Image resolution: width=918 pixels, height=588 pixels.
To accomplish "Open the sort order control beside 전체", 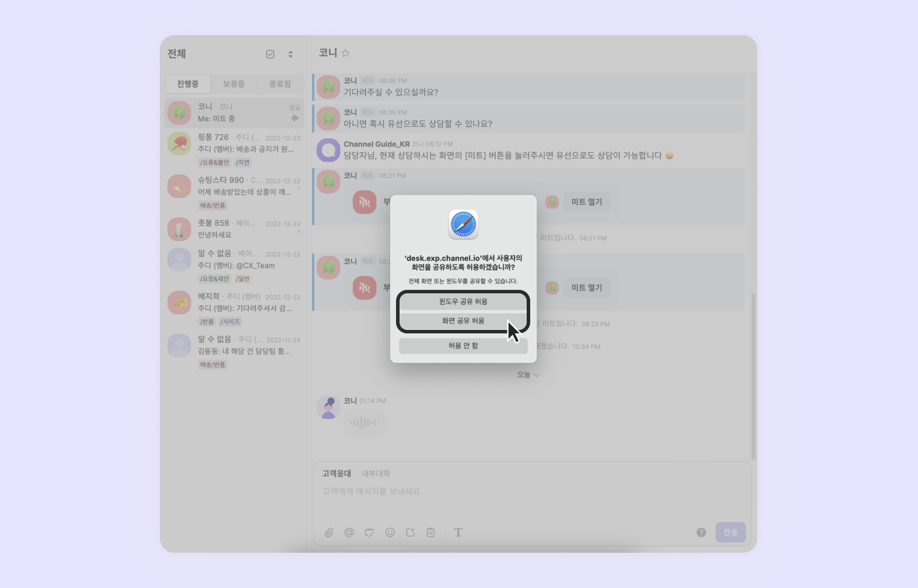I will (x=290, y=54).
